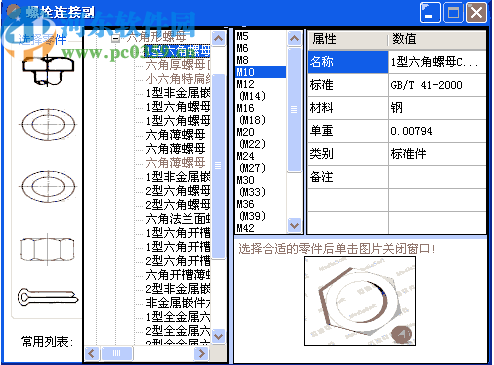Select the lower washer icon
Screen dimensions: 494x365
48,186
